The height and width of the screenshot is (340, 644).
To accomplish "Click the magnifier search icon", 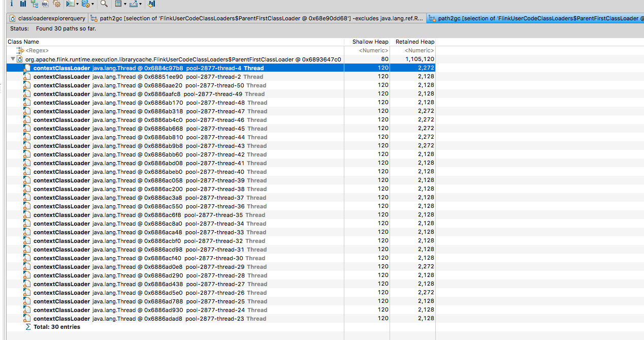I will pyautogui.click(x=104, y=4).
